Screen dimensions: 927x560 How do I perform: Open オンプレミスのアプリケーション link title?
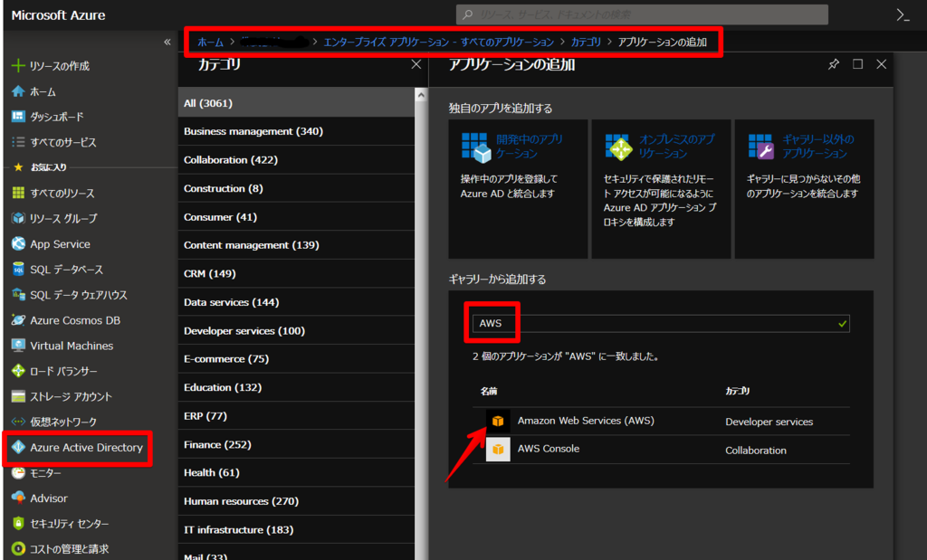pos(676,146)
